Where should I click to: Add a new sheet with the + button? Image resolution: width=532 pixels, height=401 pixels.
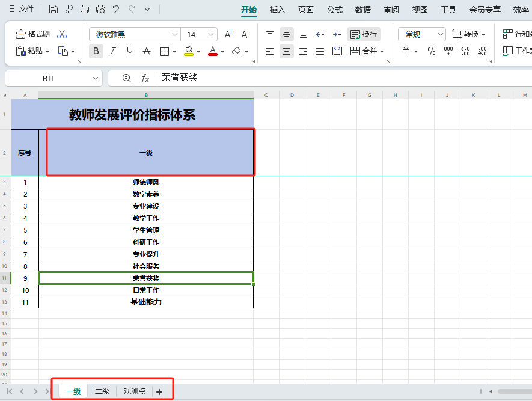(159, 390)
